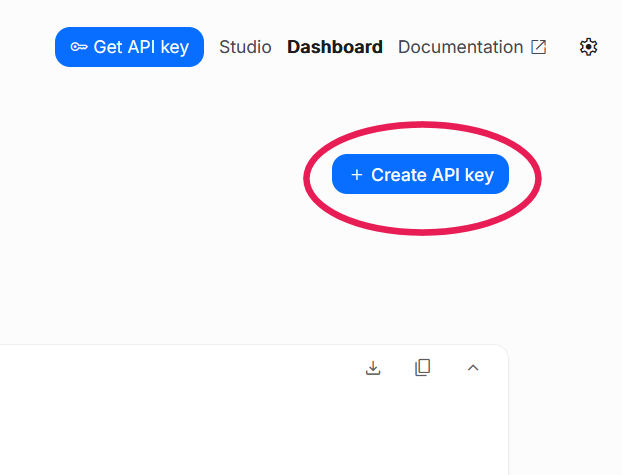Click the Studio text next to Get API key
The height and width of the screenshot is (475, 622).
click(245, 47)
